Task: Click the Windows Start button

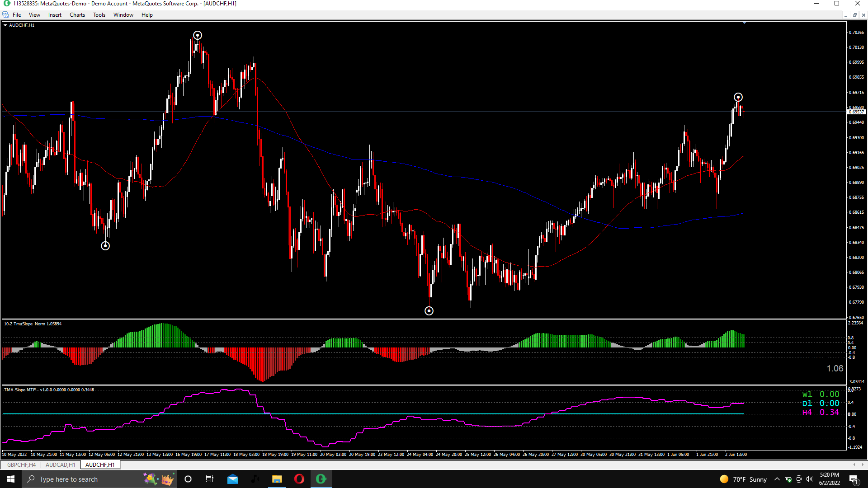Action: tap(11, 479)
